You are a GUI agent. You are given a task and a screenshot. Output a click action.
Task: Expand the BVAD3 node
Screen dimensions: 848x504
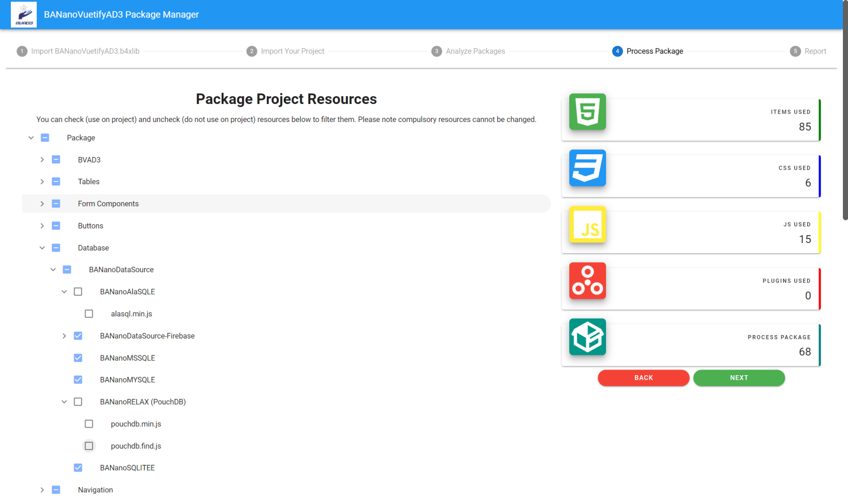point(42,160)
